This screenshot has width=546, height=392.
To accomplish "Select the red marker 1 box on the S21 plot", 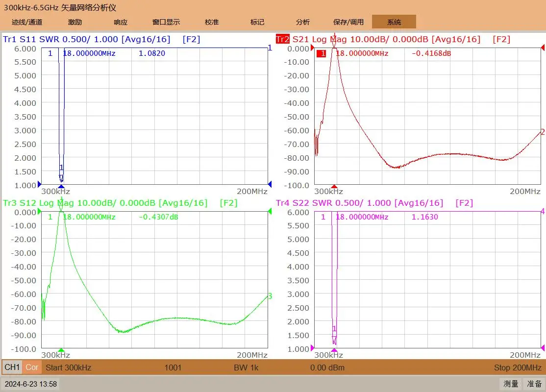I will [x=322, y=53].
